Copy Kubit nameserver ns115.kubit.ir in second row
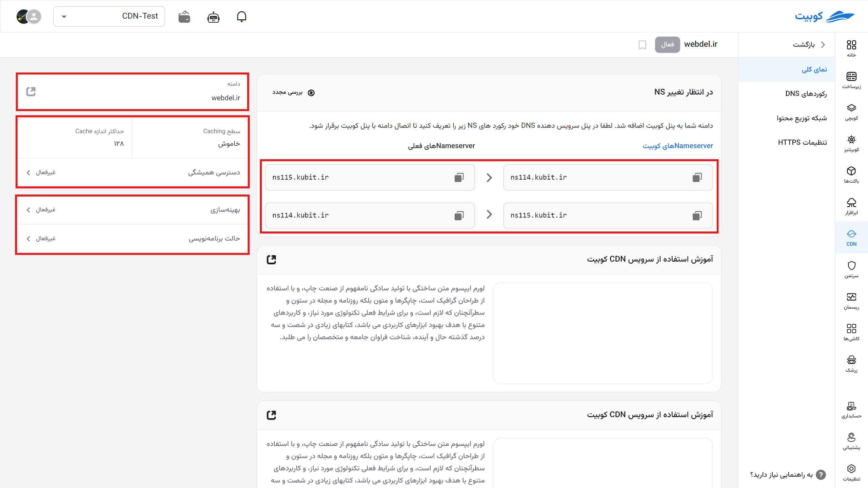Image resolution: width=868 pixels, height=488 pixels. tap(697, 216)
